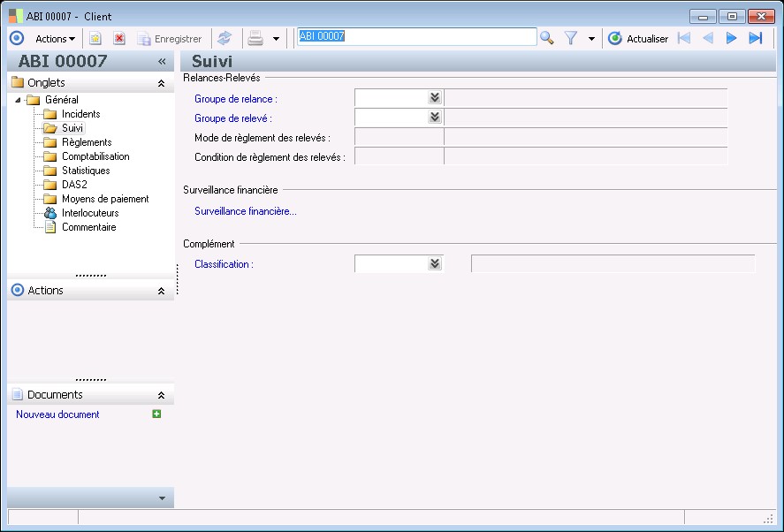Open the Actions dropdown menu in toolbar
784x532 pixels.
(x=55, y=38)
